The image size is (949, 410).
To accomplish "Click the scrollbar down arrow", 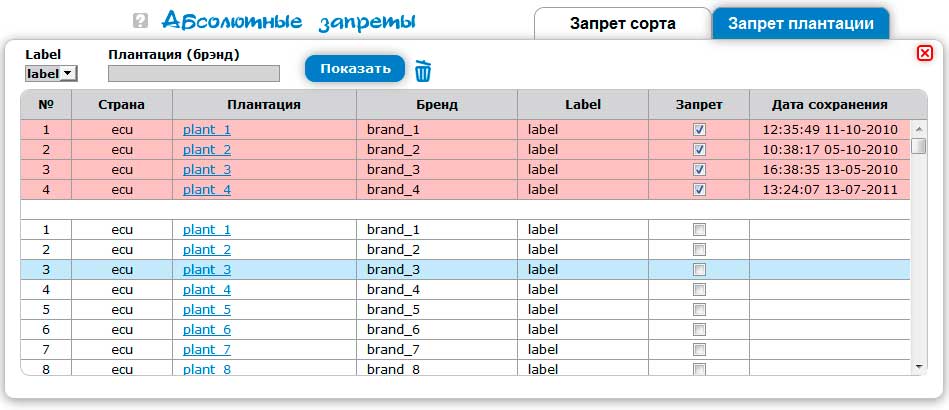I will [x=919, y=367].
